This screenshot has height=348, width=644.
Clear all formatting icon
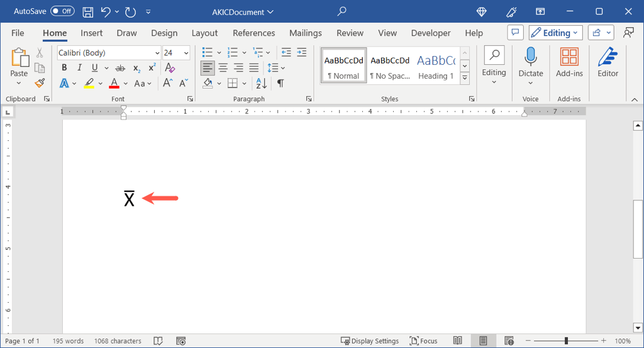[x=170, y=68]
